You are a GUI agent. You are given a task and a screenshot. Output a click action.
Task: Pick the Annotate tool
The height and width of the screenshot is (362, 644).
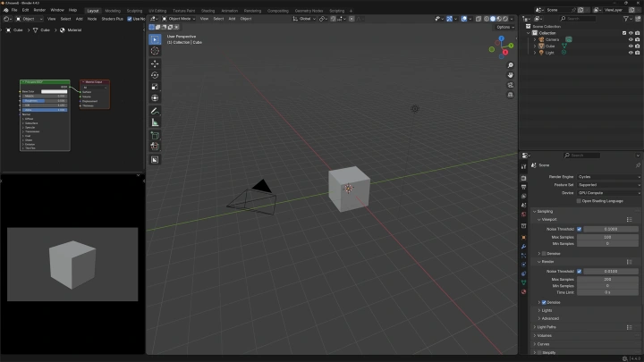point(155,110)
